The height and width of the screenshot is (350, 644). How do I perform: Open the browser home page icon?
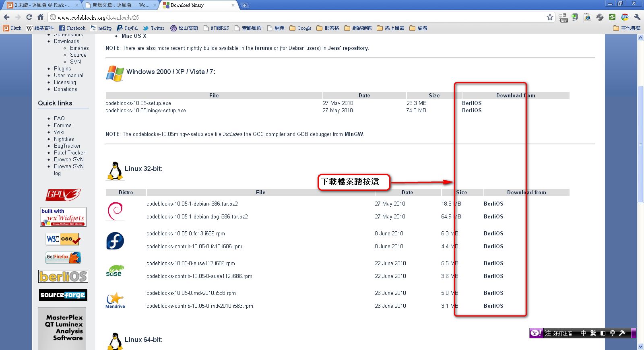[40, 17]
